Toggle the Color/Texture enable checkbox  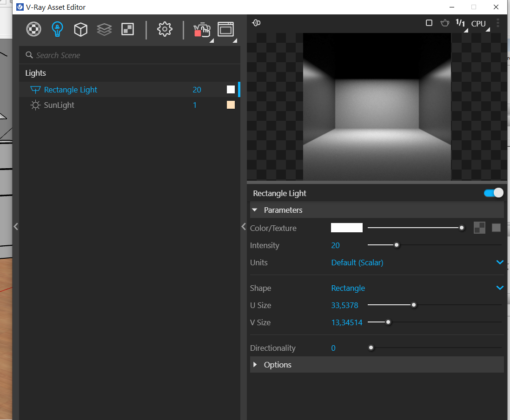click(x=496, y=228)
